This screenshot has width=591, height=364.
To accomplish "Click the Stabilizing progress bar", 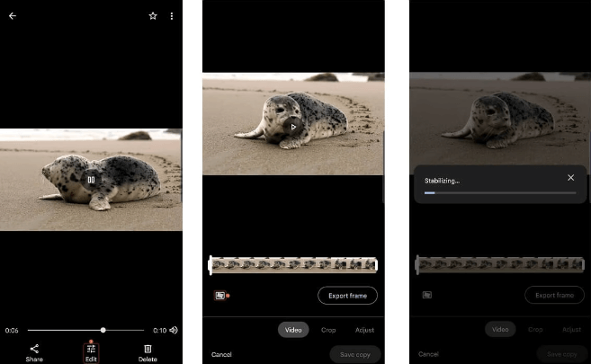I will point(500,192).
